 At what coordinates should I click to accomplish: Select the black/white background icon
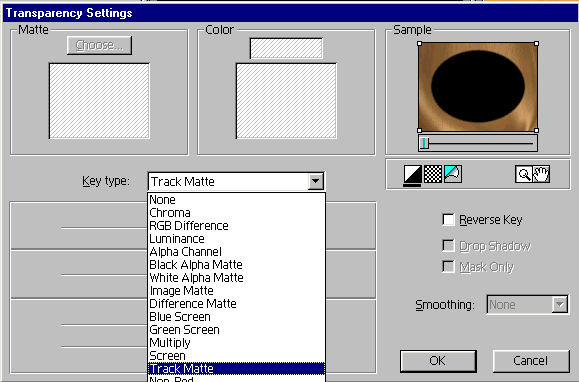click(x=413, y=174)
